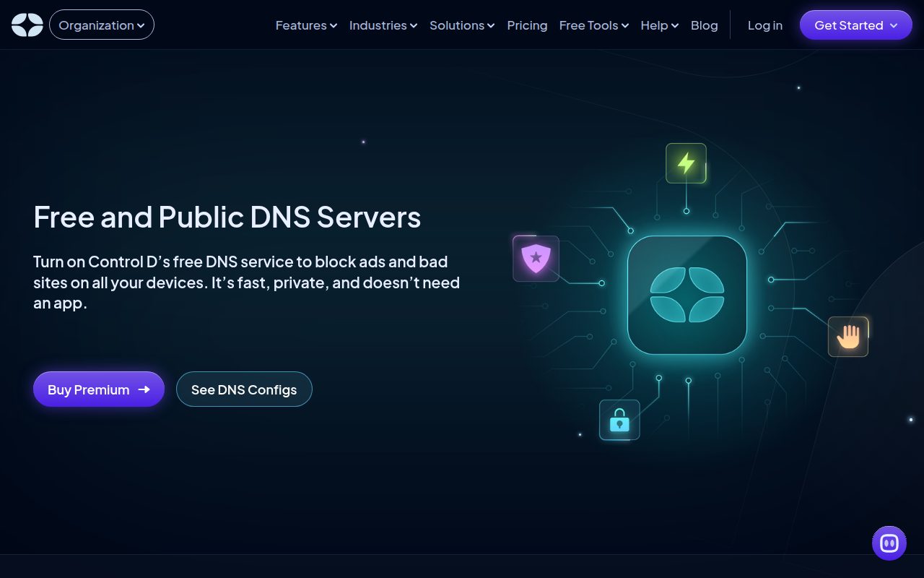Open the chat support widget icon

889,543
